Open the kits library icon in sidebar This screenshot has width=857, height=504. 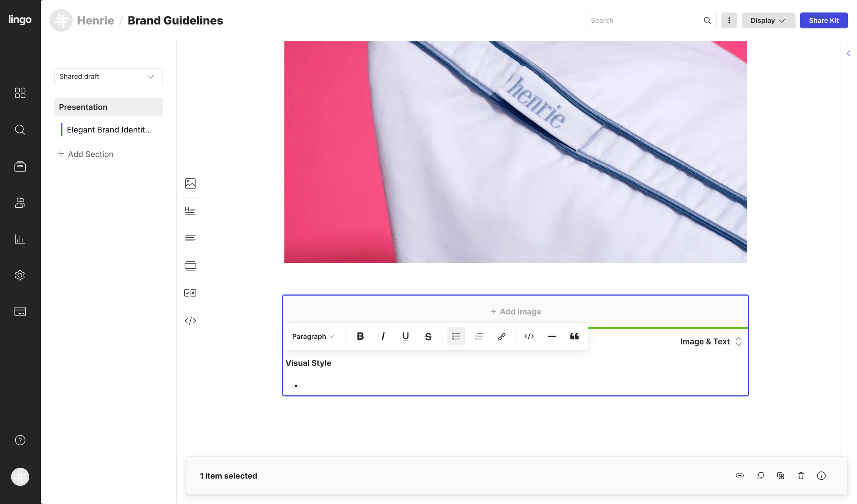20,166
